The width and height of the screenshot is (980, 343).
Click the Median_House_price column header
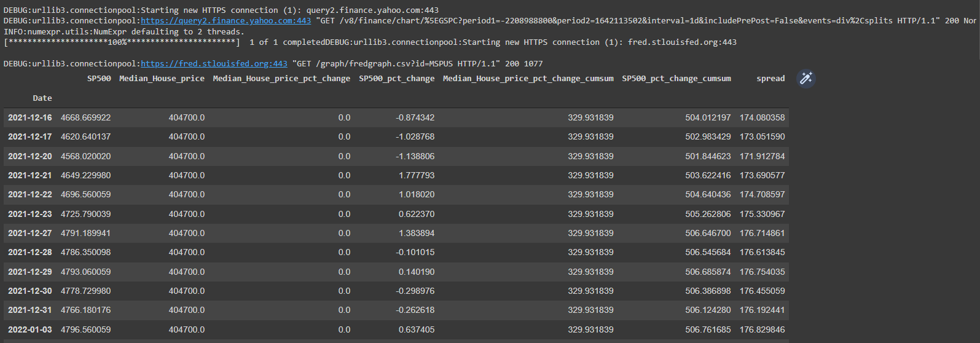(x=162, y=79)
